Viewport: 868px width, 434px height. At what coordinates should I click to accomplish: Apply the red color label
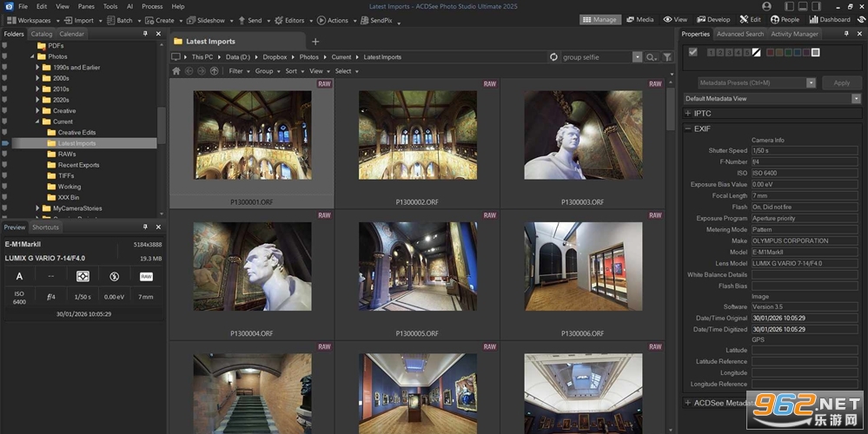768,53
